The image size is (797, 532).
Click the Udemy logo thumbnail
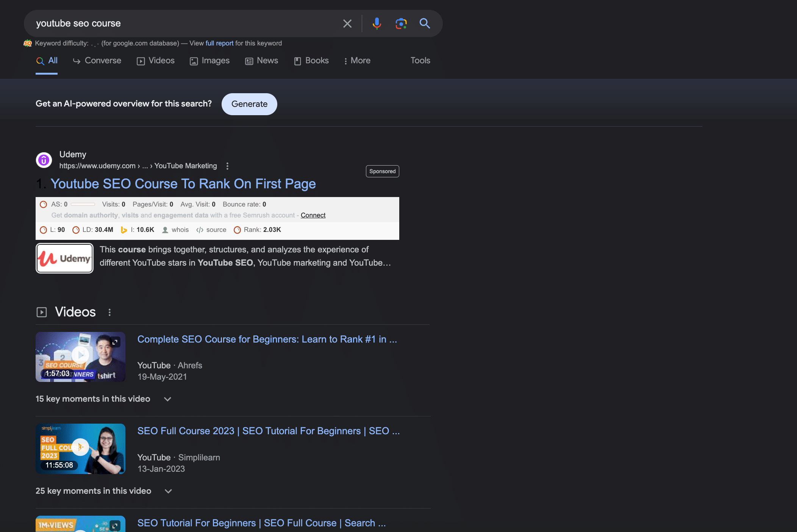[x=64, y=258]
